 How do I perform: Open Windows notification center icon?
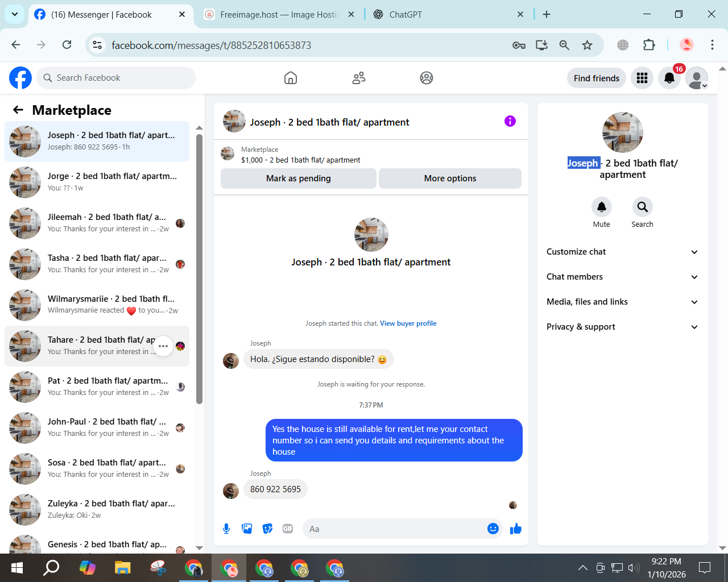click(x=705, y=567)
